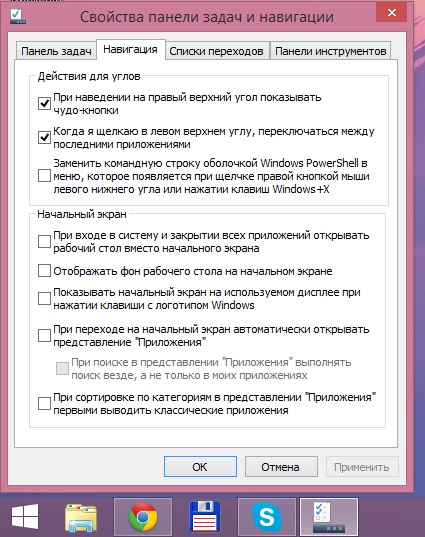The image size is (425, 537).
Task: Enable showing Start screen on display in use
Action: click(x=44, y=298)
